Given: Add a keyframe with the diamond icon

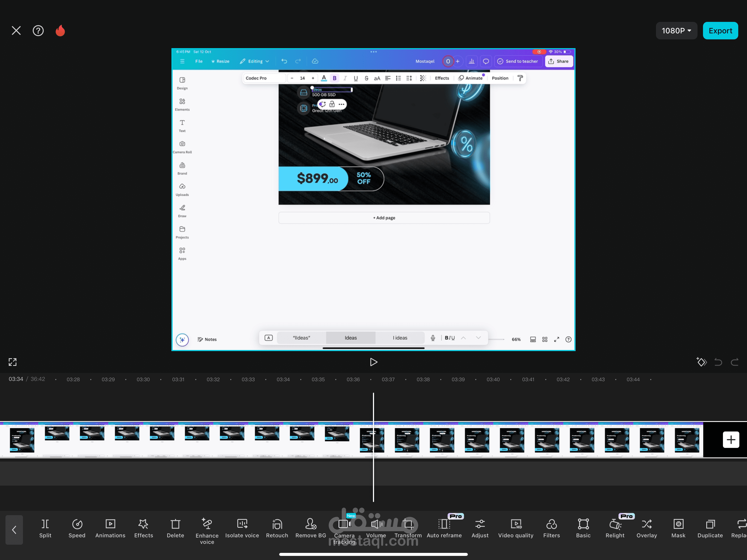Looking at the screenshot, I should (x=701, y=362).
